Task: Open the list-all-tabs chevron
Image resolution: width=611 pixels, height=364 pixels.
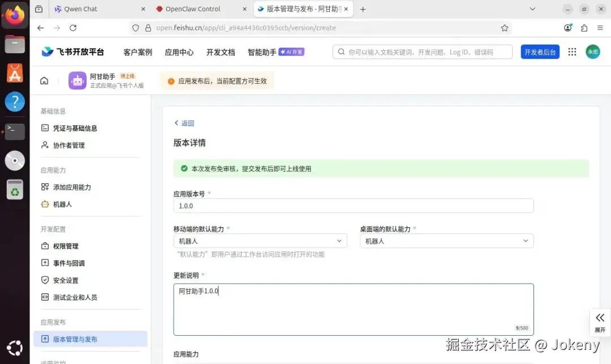Action: tap(532, 9)
